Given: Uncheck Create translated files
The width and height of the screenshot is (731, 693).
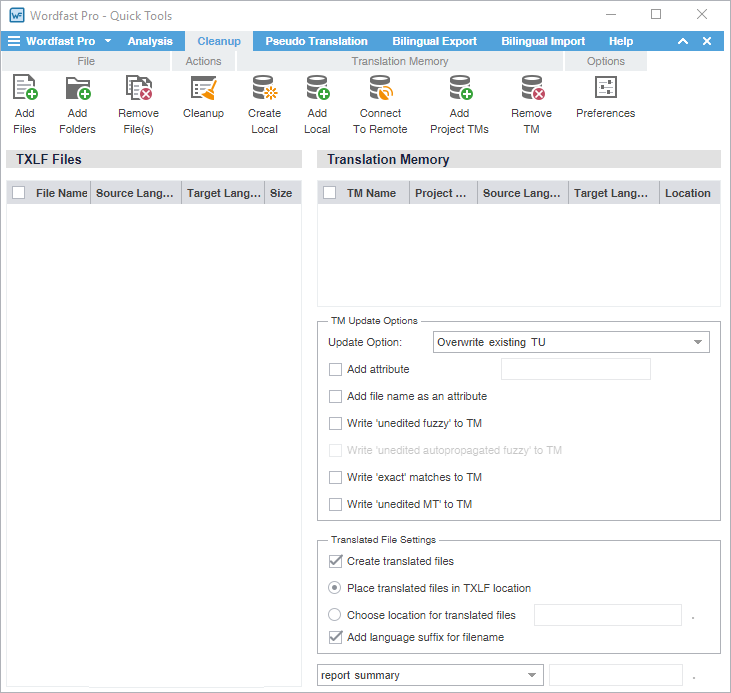Looking at the screenshot, I should coord(335,561).
